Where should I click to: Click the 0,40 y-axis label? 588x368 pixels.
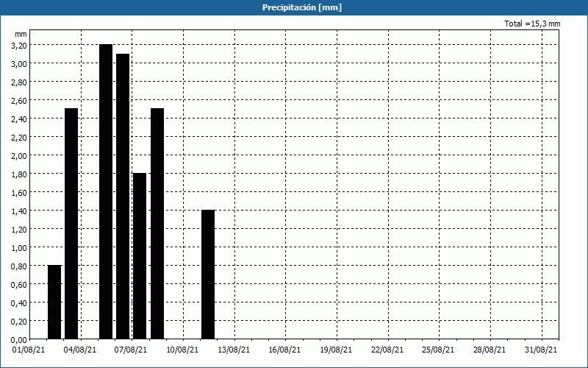(x=19, y=303)
